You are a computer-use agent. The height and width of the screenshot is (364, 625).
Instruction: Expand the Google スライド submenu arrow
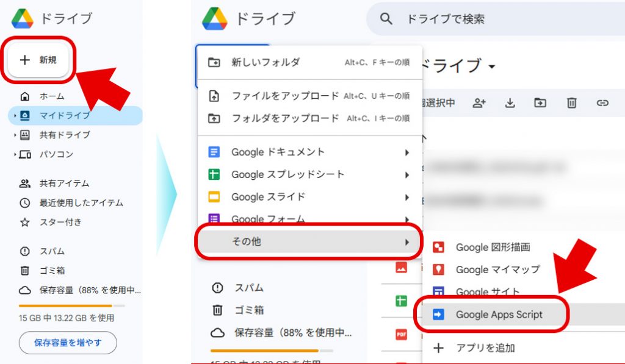407,197
